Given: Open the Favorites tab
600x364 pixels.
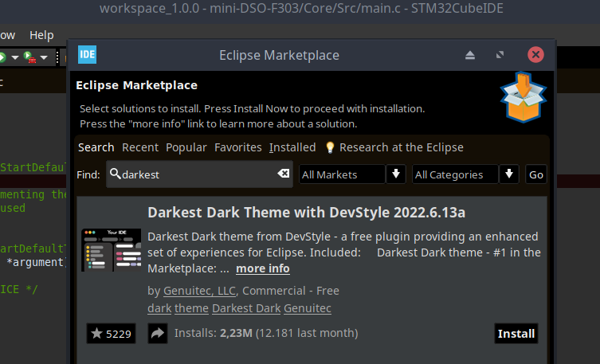Looking at the screenshot, I should [238, 147].
